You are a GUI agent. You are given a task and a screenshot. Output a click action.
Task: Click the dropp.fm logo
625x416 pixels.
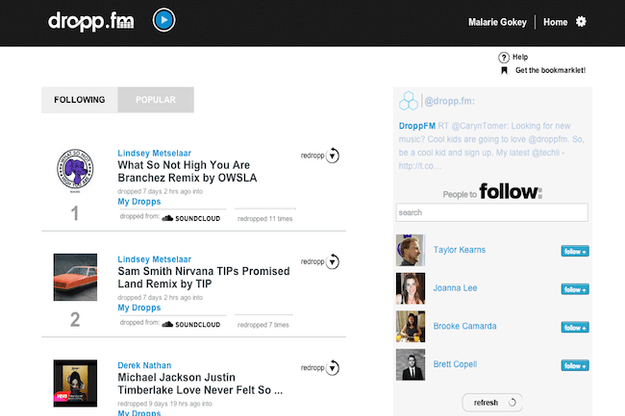coord(91,22)
